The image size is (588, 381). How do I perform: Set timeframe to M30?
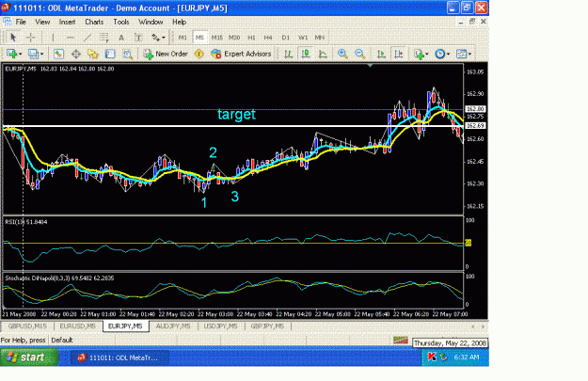coord(234,38)
